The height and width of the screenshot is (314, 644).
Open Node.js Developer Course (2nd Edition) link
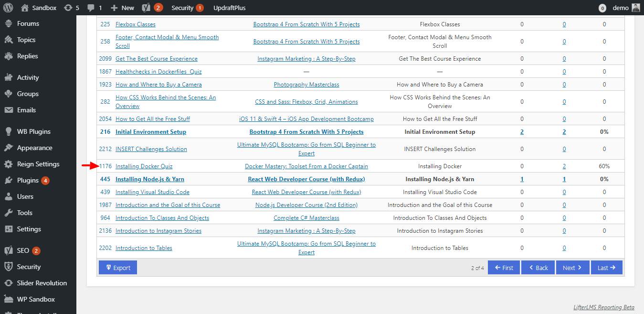306,205
